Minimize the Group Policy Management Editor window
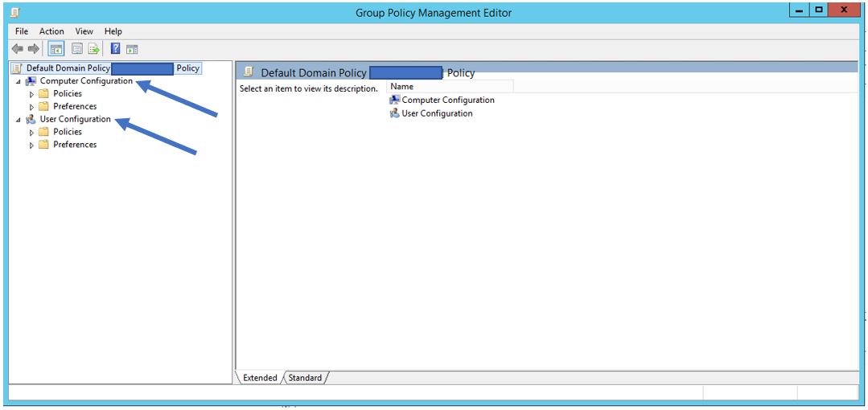The width and height of the screenshot is (868, 410). (x=799, y=10)
